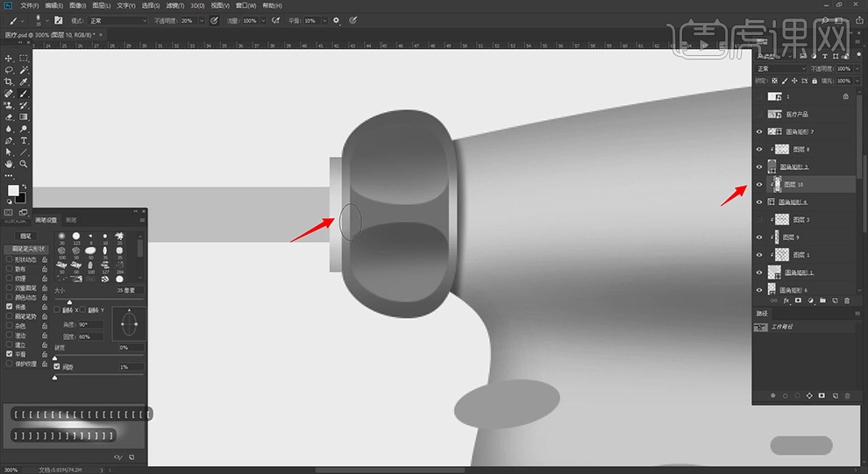This screenshot has width=868, height=474.
Task: Uncheck the 间距 checkbox
Action: tap(57, 367)
